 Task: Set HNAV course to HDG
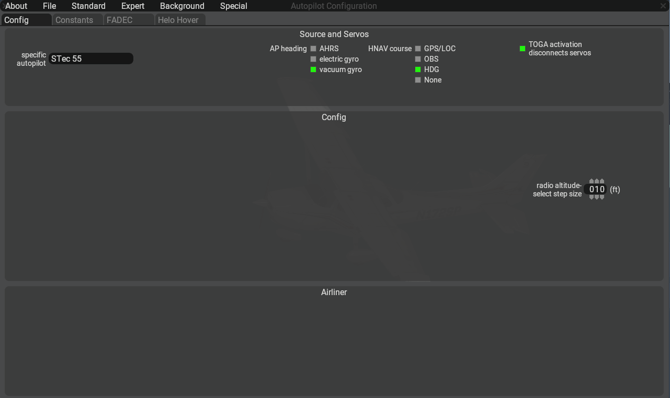[418, 70]
